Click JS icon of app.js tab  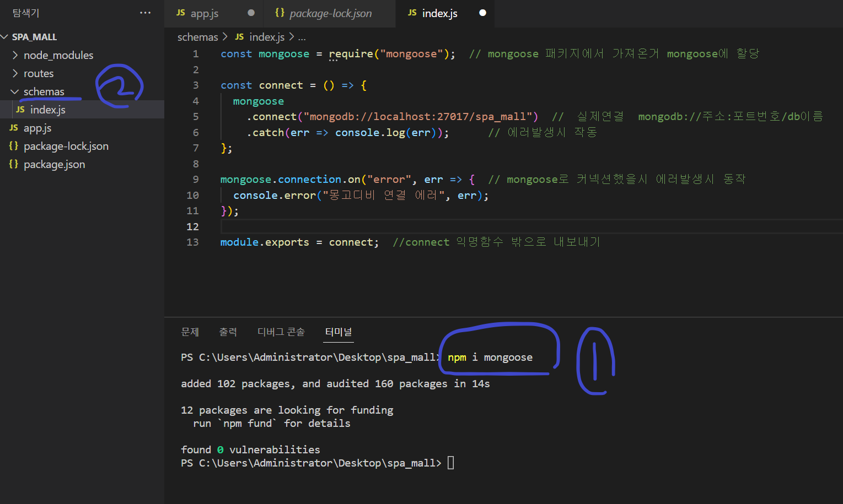pyautogui.click(x=181, y=13)
